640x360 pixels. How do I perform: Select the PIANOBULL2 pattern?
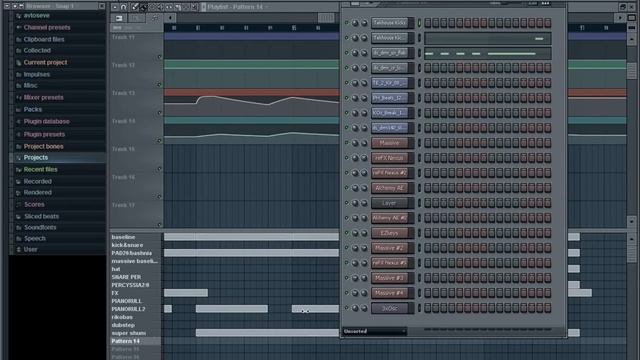128,309
